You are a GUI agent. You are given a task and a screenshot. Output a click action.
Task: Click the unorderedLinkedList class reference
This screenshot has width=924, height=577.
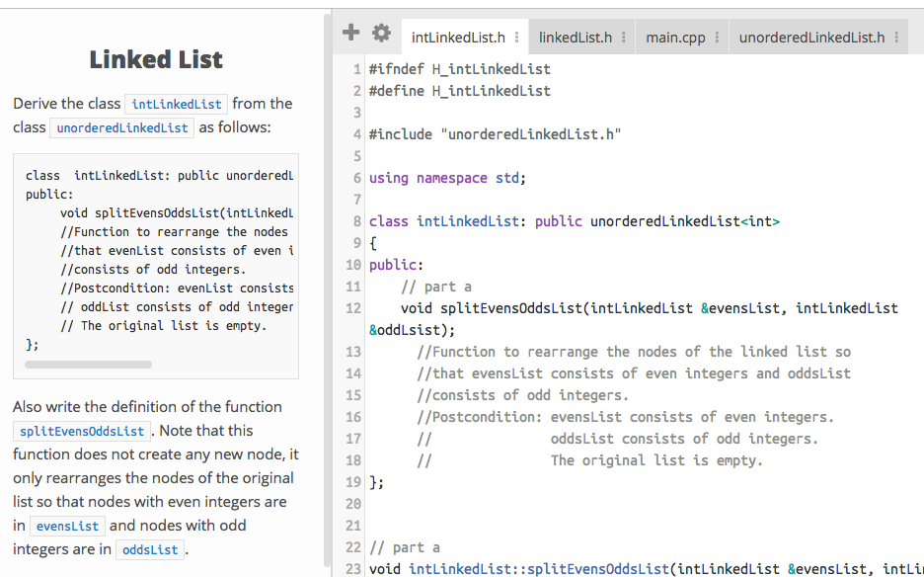click(x=120, y=127)
